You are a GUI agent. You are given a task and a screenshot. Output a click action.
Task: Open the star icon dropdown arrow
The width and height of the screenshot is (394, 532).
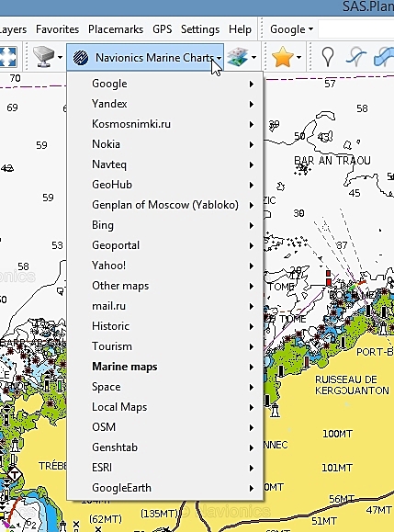(298, 57)
